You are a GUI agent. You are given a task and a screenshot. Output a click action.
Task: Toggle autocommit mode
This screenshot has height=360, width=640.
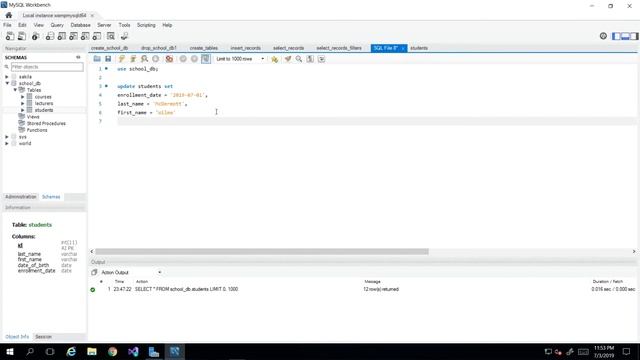coord(206,59)
